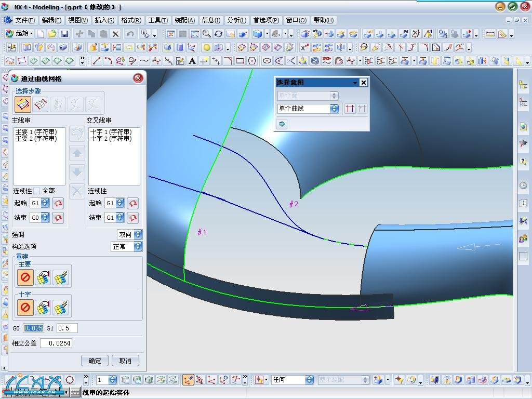Viewport: 532px width, 399px height.
Task: Click the Open file folder icon
Action: point(52,34)
